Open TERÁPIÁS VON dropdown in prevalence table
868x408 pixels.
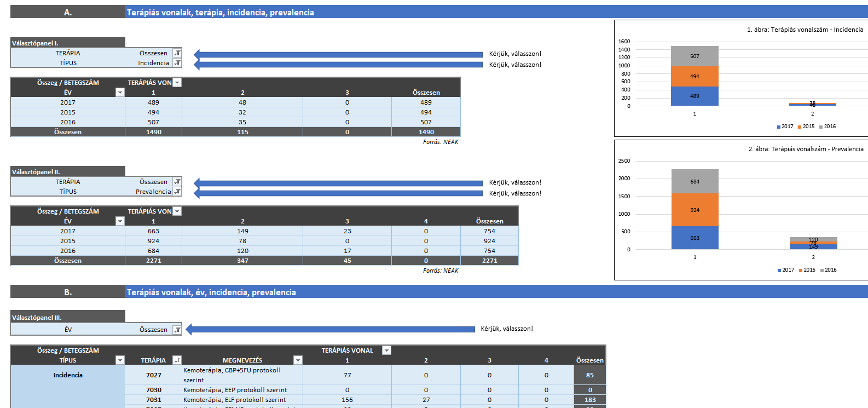pos(177,211)
